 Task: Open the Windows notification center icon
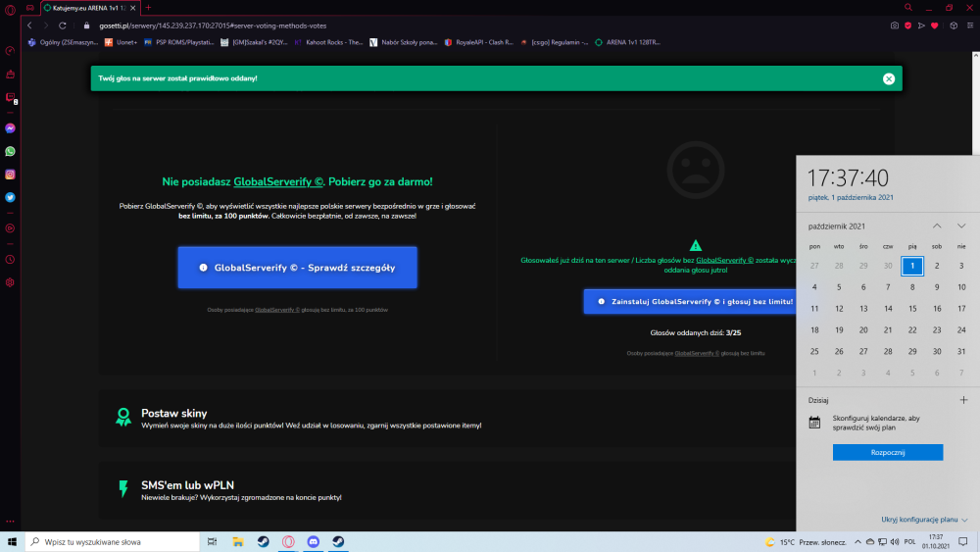(963, 542)
